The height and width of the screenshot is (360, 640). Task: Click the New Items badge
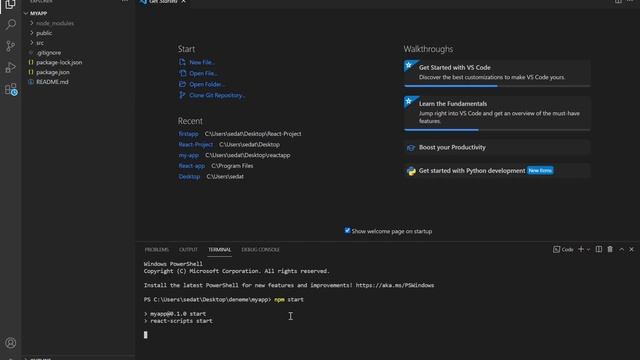pyautogui.click(x=540, y=171)
